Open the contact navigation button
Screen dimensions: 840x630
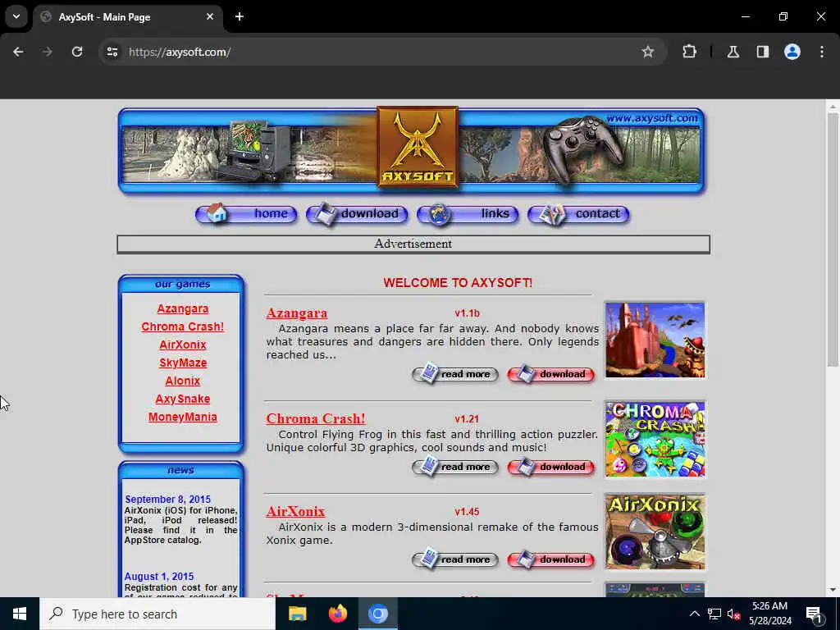[578, 214]
